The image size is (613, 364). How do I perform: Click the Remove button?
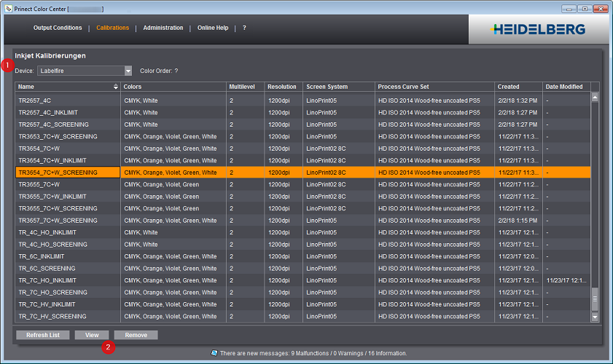click(x=136, y=335)
